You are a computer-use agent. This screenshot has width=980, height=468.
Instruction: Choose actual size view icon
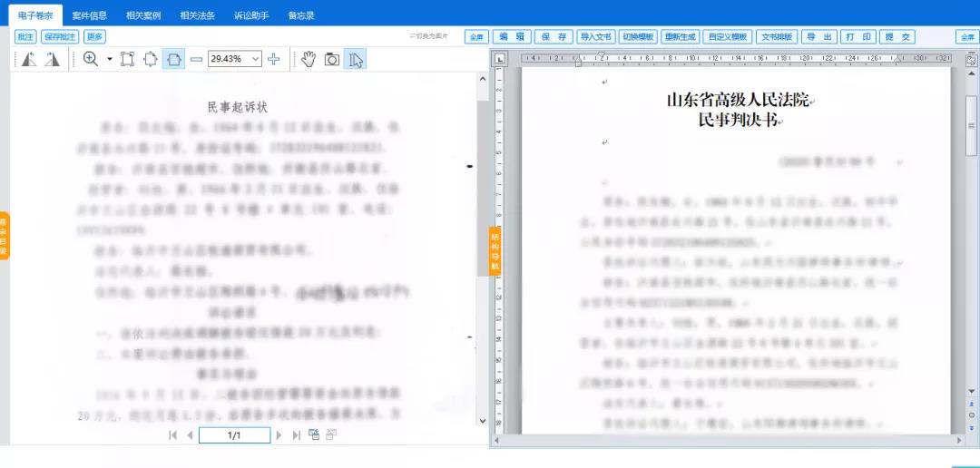(128, 59)
